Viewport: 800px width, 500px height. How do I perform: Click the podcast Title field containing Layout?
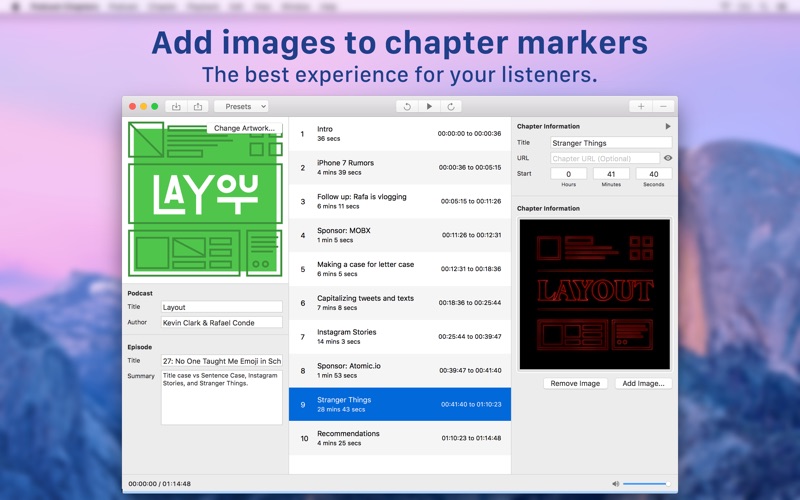click(221, 307)
